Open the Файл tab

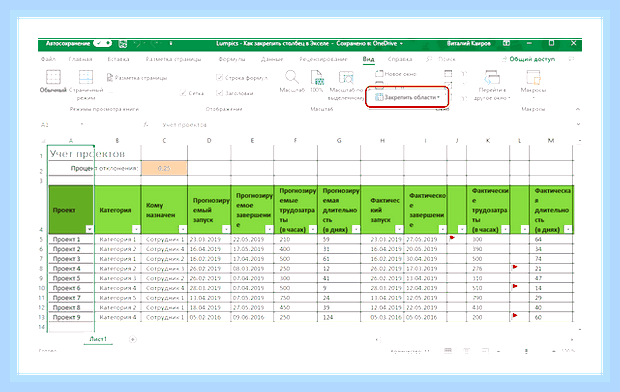click(x=48, y=59)
